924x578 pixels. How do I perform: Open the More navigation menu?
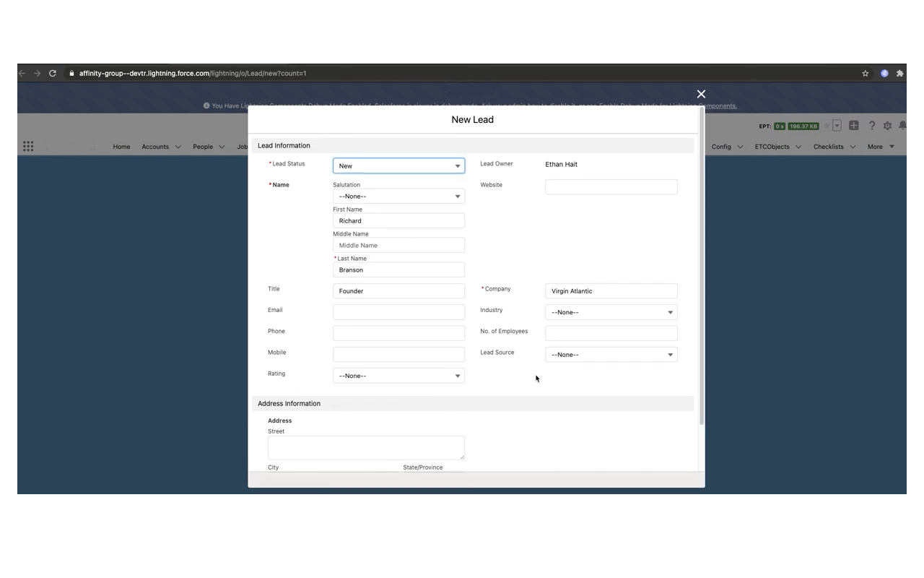pos(881,147)
